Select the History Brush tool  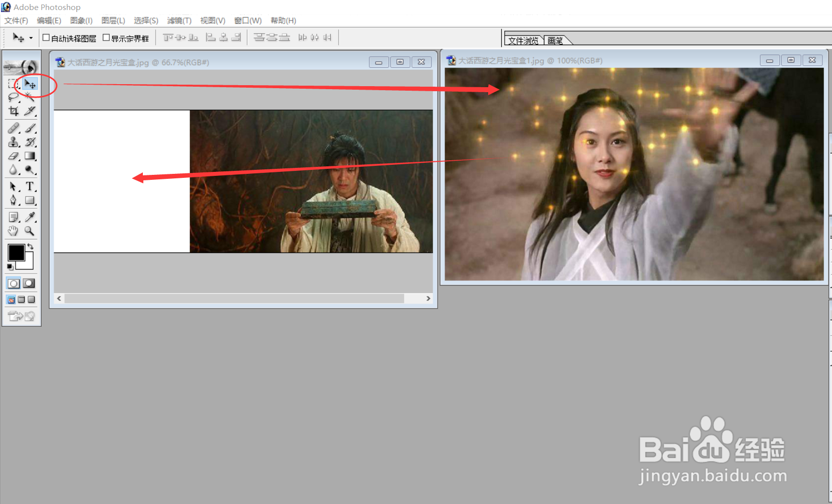tap(30, 142)
